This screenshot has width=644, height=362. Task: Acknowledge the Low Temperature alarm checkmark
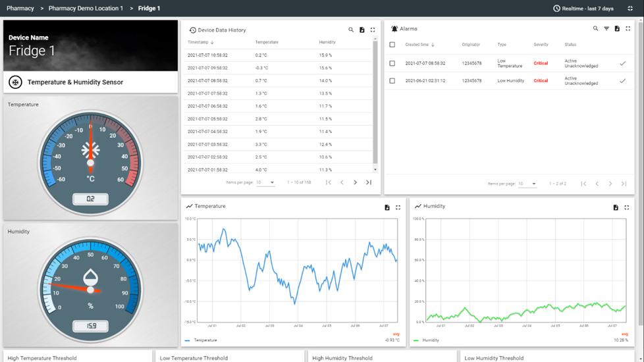[622, 64]
